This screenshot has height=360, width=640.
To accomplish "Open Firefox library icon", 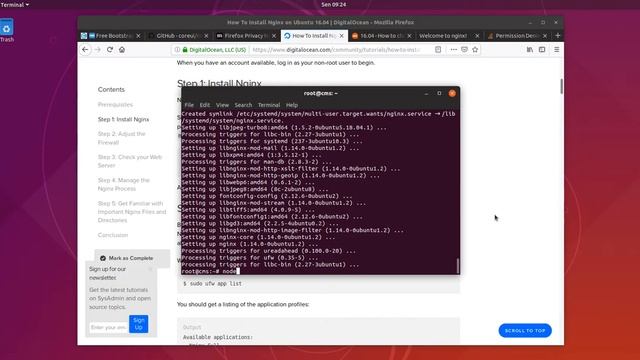I will point(530,49).
